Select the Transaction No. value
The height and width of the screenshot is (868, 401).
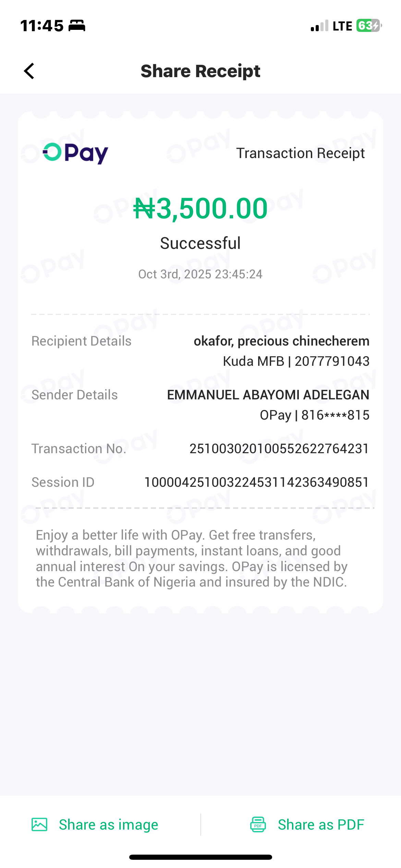coord(279,449)
